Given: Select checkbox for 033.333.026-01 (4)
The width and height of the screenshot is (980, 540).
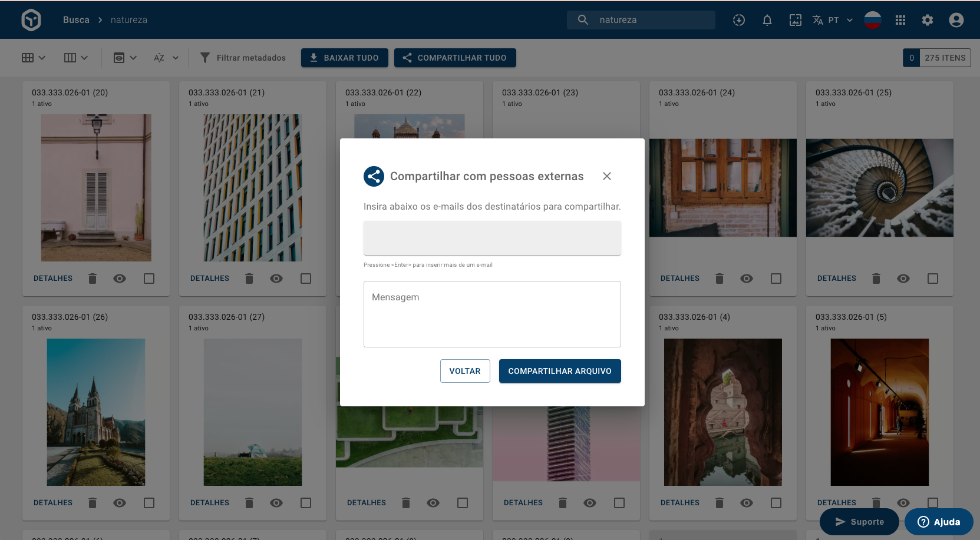Looking at the screenshot, I should 776,503.
